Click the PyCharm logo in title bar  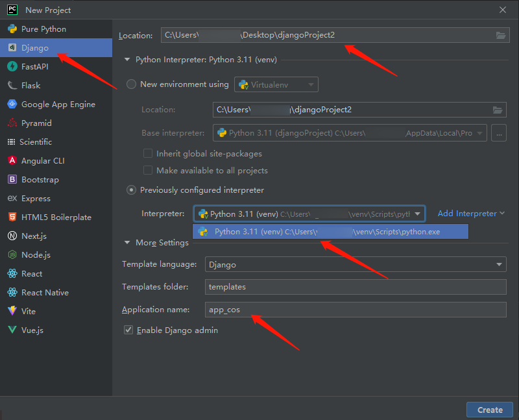(12, 10)
